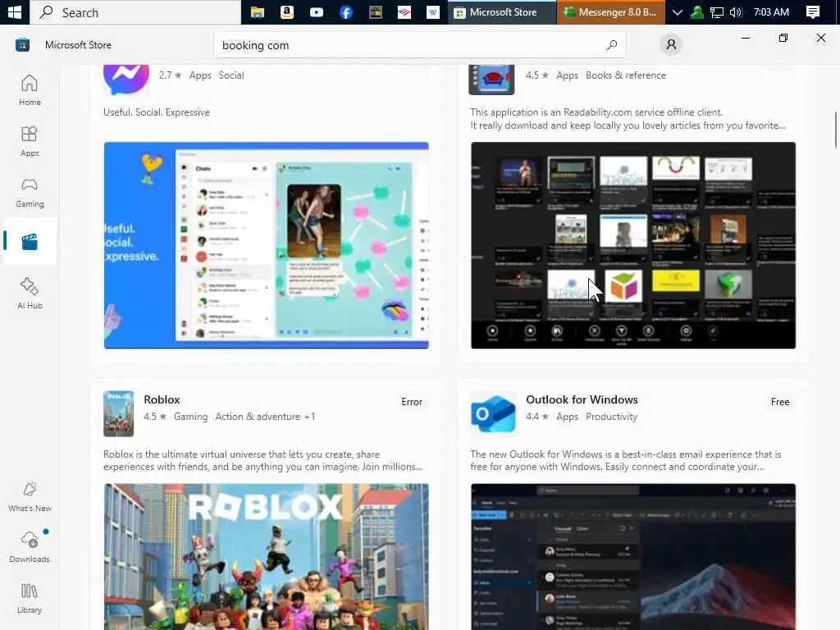Click the Free button for Outlook
The image size is (840, 630).
click(780, 402)
